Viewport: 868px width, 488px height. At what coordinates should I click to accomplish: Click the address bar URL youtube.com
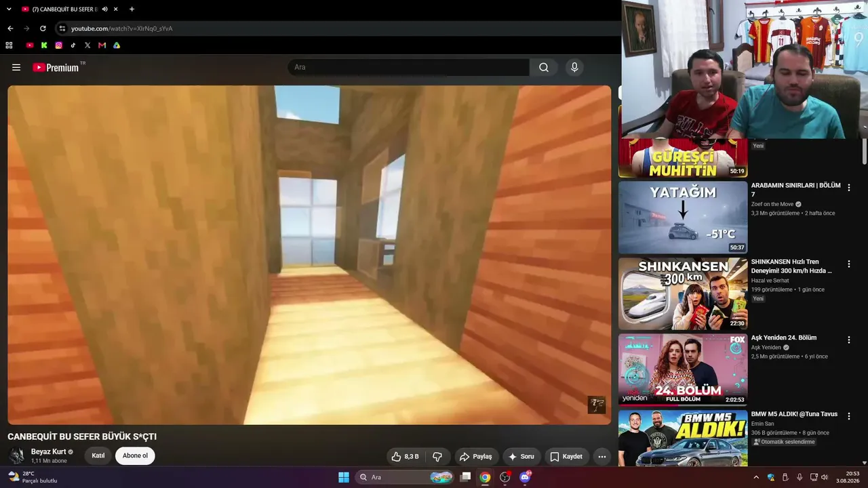122,28
